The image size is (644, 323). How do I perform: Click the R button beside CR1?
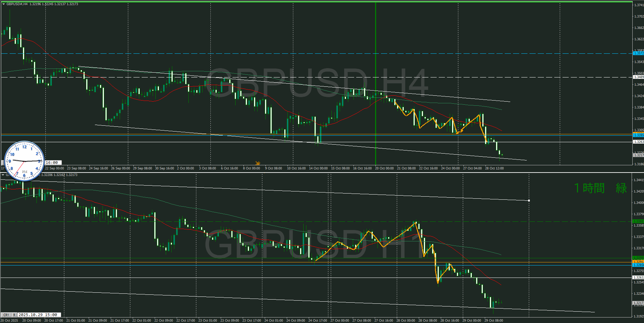[x=14, y=315]
